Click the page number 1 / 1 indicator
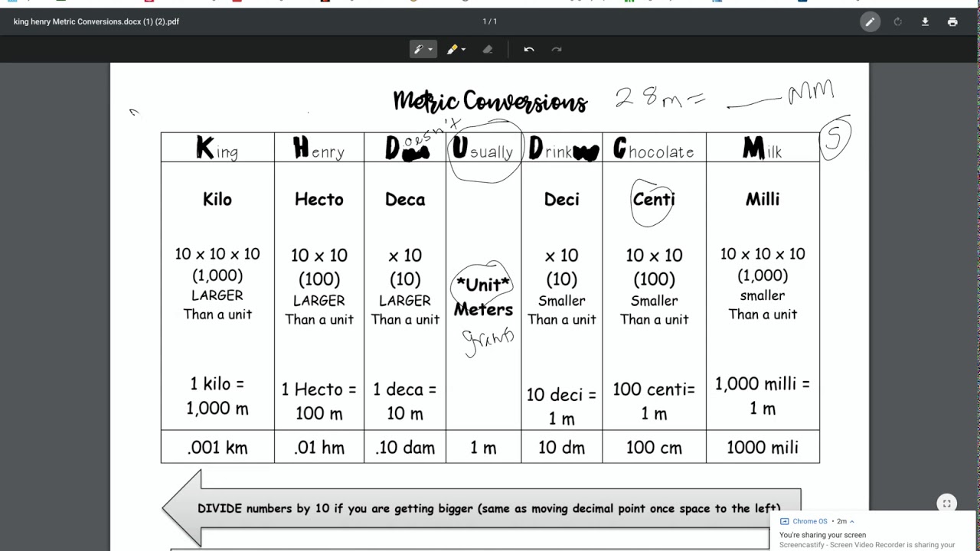Image resolution: width=980 pixels, height=551 pixels. tap(490, 21)
